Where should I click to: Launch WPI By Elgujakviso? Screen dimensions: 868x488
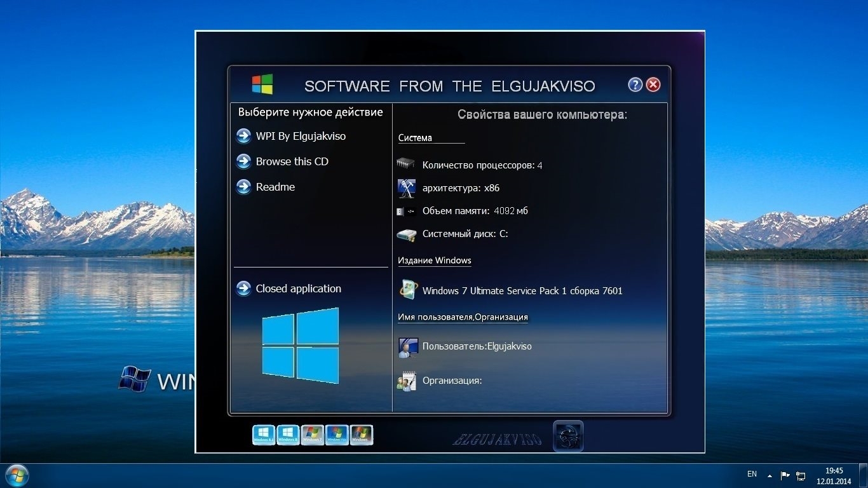pyautogui.click(x=301, y=136)
